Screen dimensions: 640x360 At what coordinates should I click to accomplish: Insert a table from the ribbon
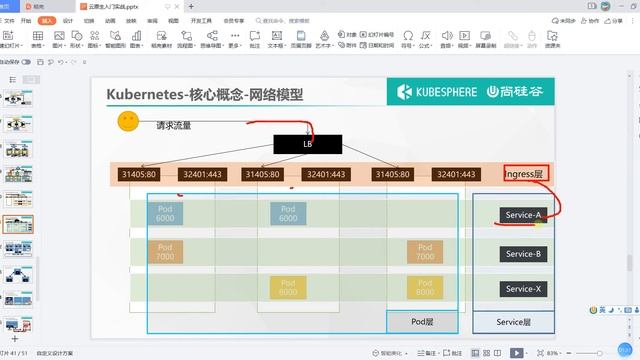38,39
